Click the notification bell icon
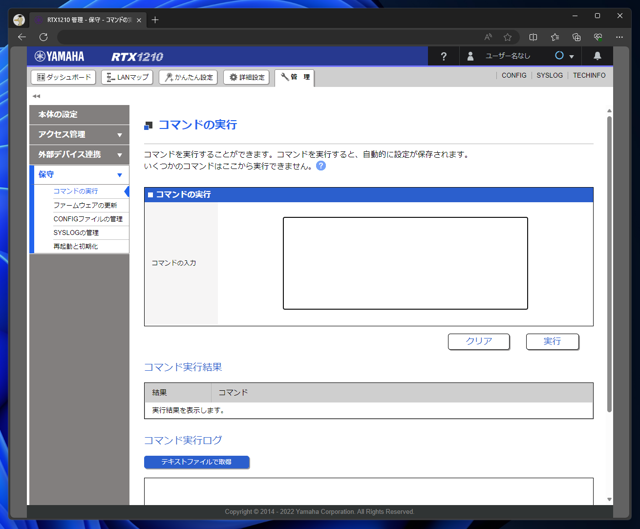Viewport: 640px width, 529px height. pos(597,56)
